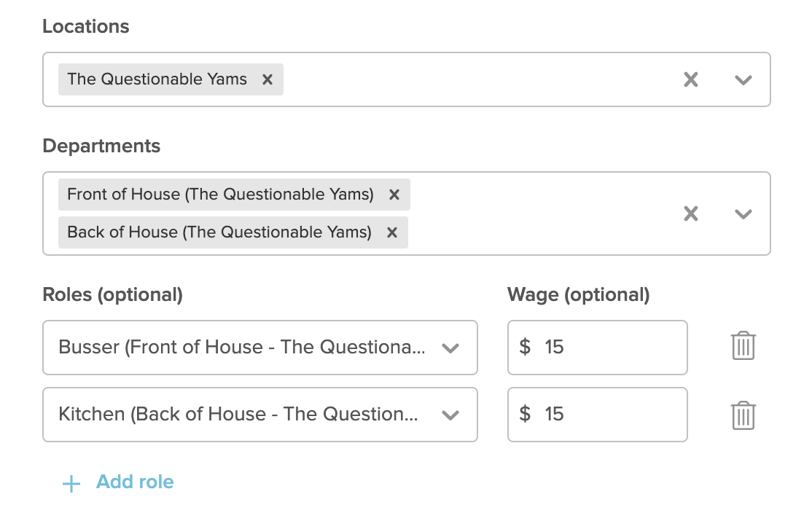Viewport: 812px width, 529px height.
Task: Click the Add role link text
Action: 135,482
